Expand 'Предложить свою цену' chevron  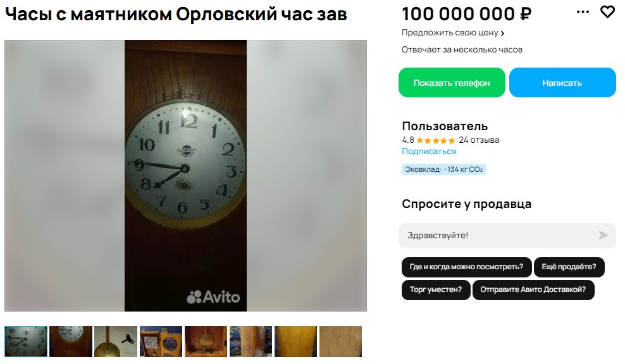pos(502,33)
